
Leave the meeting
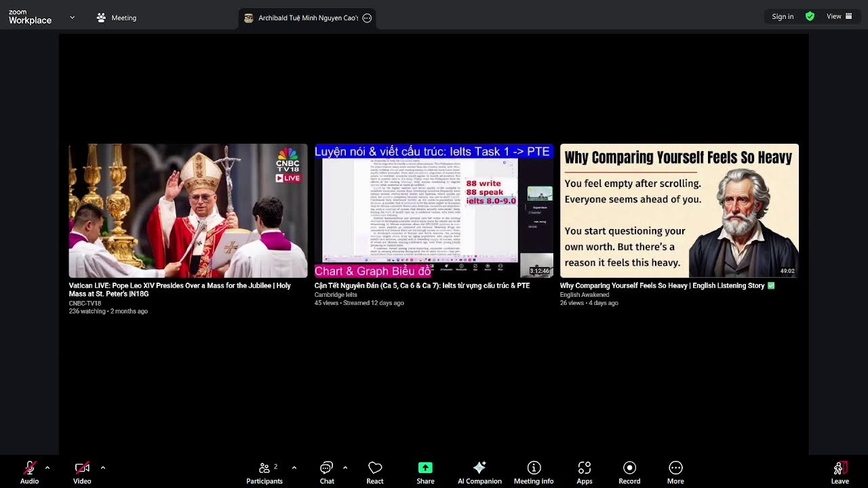840,472
